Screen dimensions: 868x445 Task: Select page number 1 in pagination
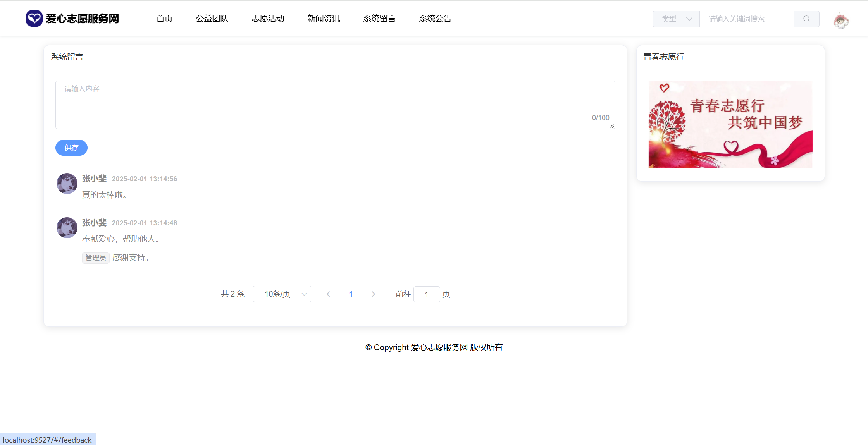point(351,294)
